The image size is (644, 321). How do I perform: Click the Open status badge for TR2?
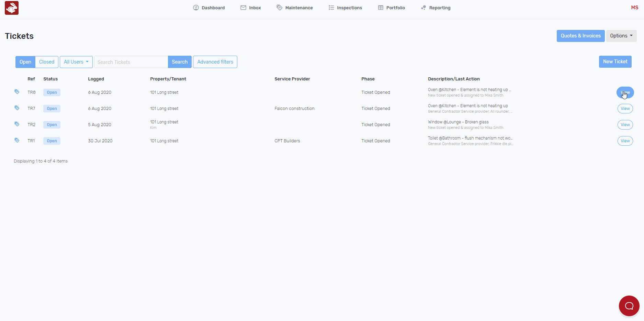tap(52, 124)
